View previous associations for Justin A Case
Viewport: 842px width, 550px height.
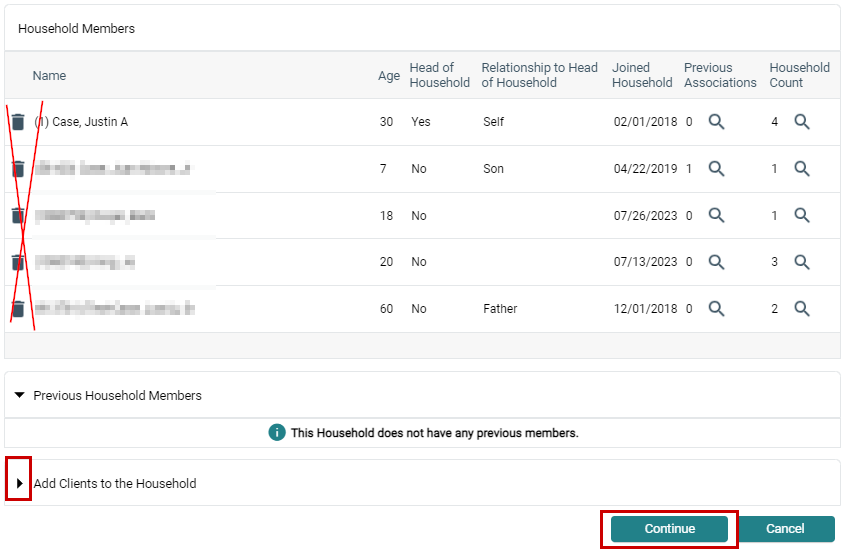[x=716, y=122]
